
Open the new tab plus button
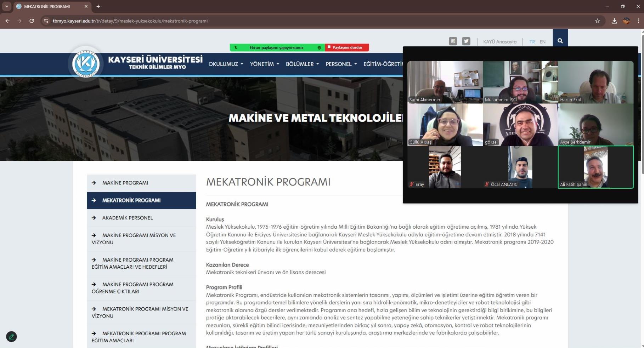(98, 6)
